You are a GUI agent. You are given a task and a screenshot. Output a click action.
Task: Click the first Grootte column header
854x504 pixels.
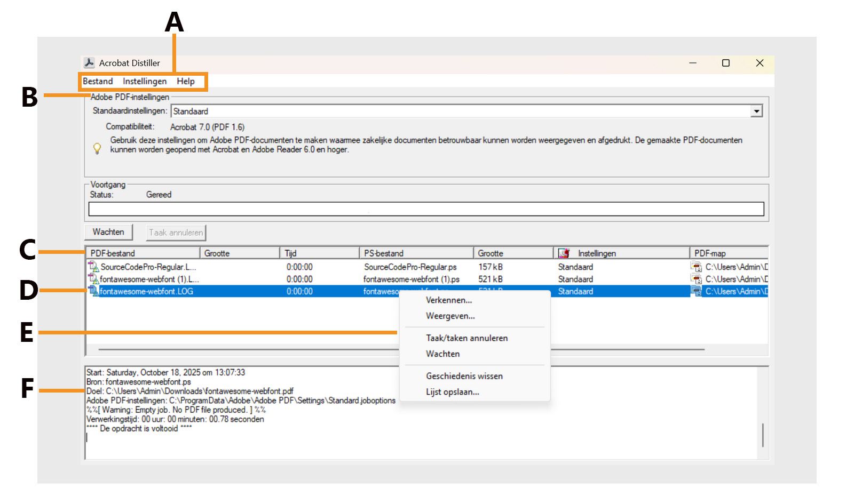pyautogui.click(x=240, y=253)
